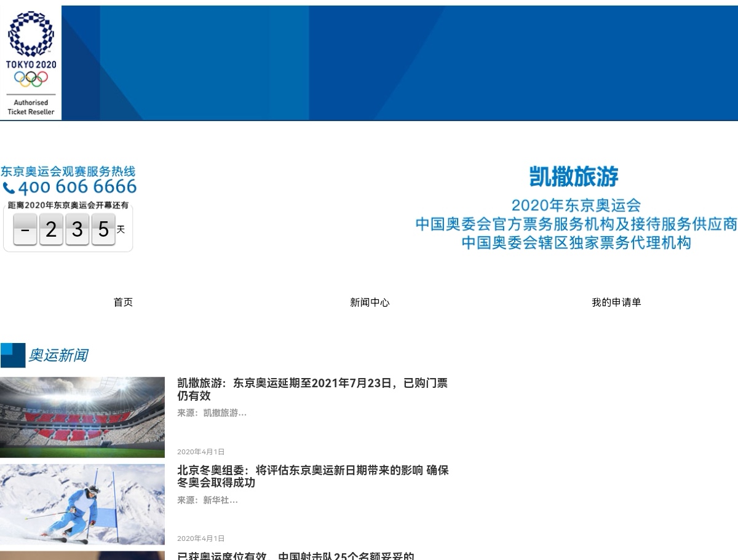Click the countdown tile showing digit 2
The image size is (738, 560).
51,230
